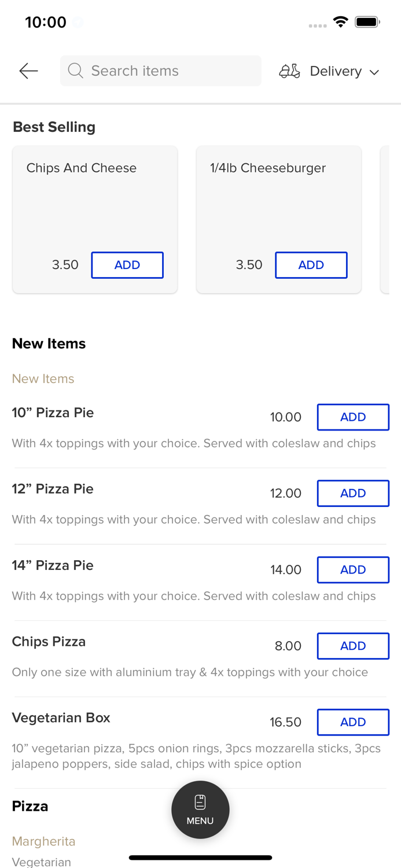Tap the Margherita subcategory label
Image resolution: width=401 pixels, height=868 pixels.
(x=44, y=841)
